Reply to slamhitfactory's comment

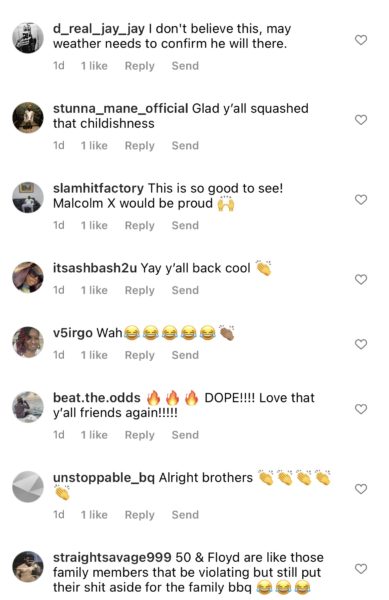(x=140, y=225)
